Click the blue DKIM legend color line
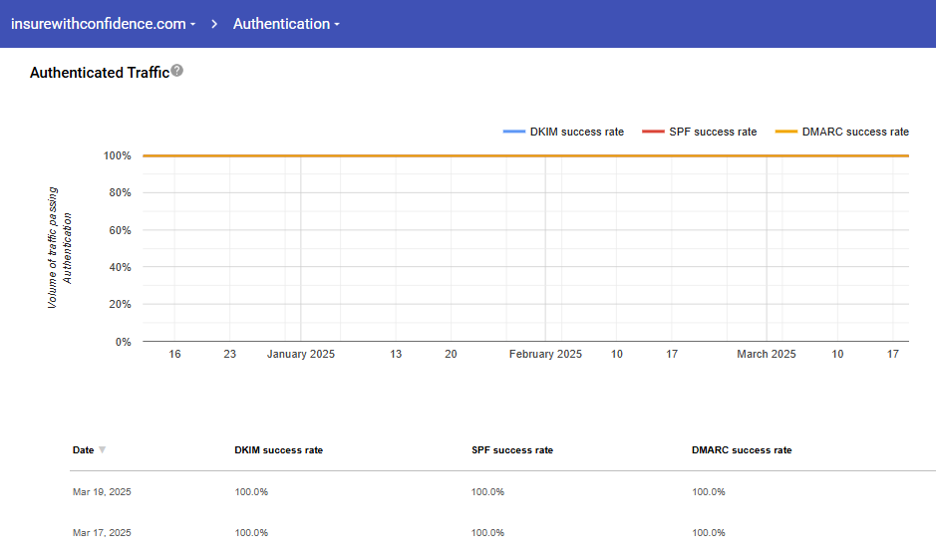Viewport: 936px width, 560px height. tap(514, 132)
